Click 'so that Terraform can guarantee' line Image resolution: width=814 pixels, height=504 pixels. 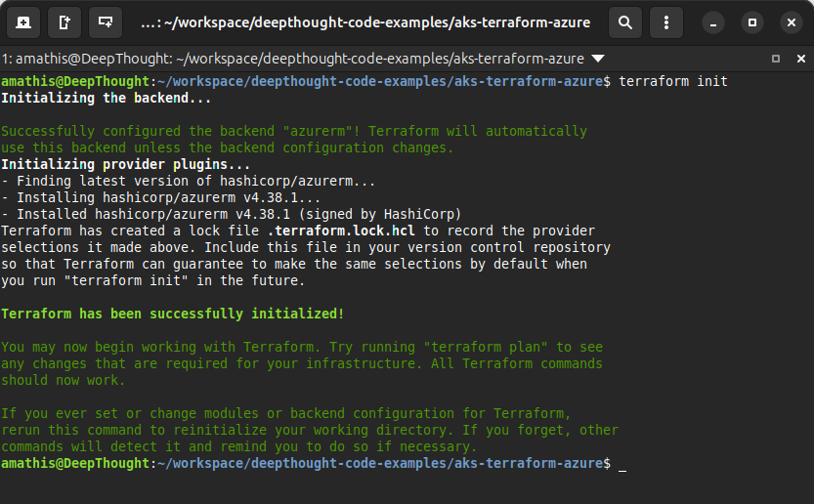[294, 264]
